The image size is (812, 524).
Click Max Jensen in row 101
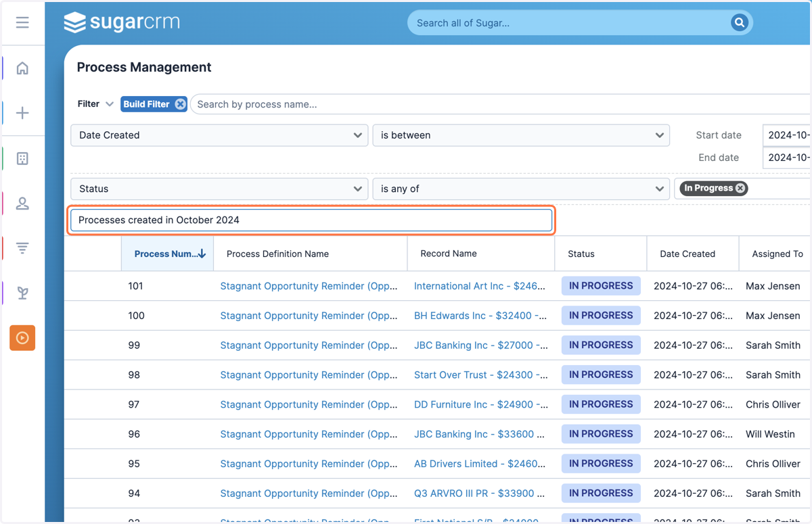click(773, 286)
